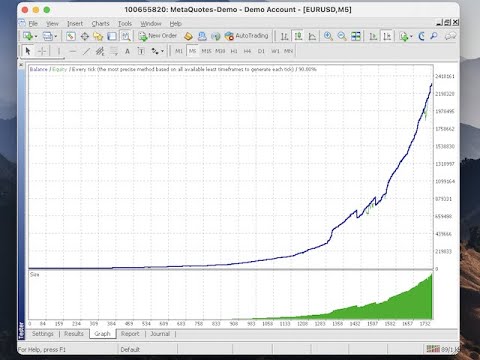Tile chart windows with the grid icon
The image size is (480, 360).
(356, 36)
